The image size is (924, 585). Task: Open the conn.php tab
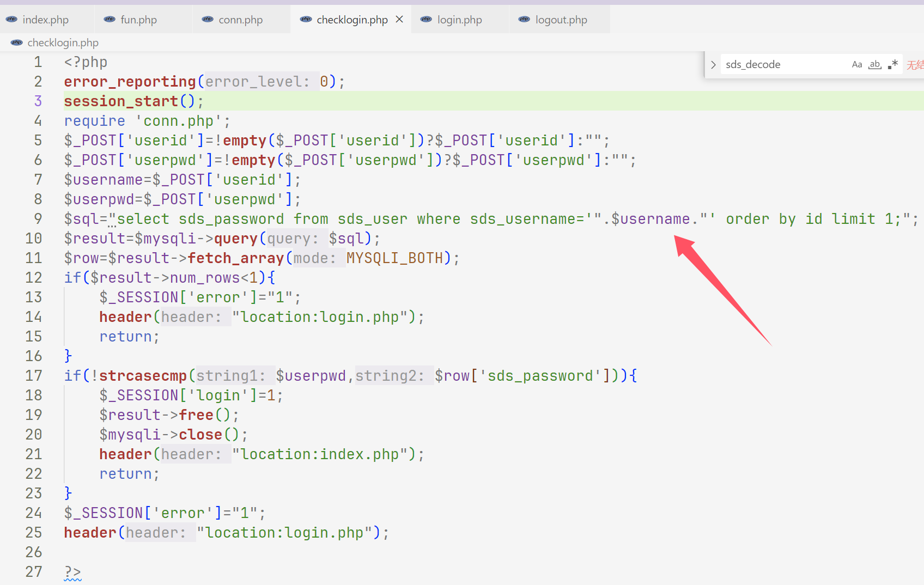pyautogui.click(x=240, y=20)
